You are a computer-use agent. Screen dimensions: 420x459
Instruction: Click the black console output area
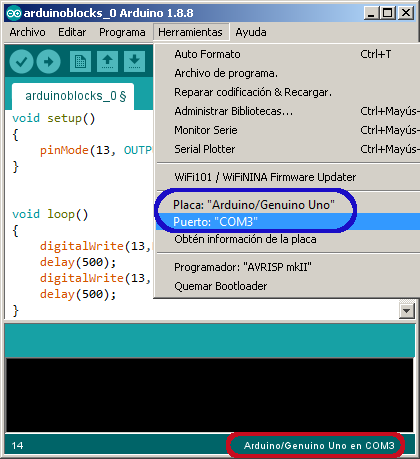click(x=210, y=395)
